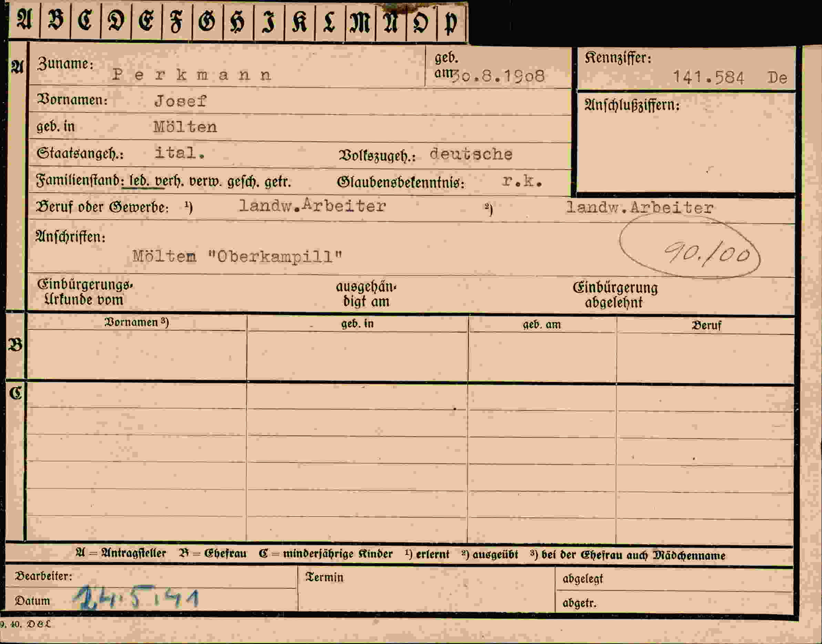
Task: Click the "Anschlußziffern:" label
Action: pyautogui.click(x=632, y=105)
